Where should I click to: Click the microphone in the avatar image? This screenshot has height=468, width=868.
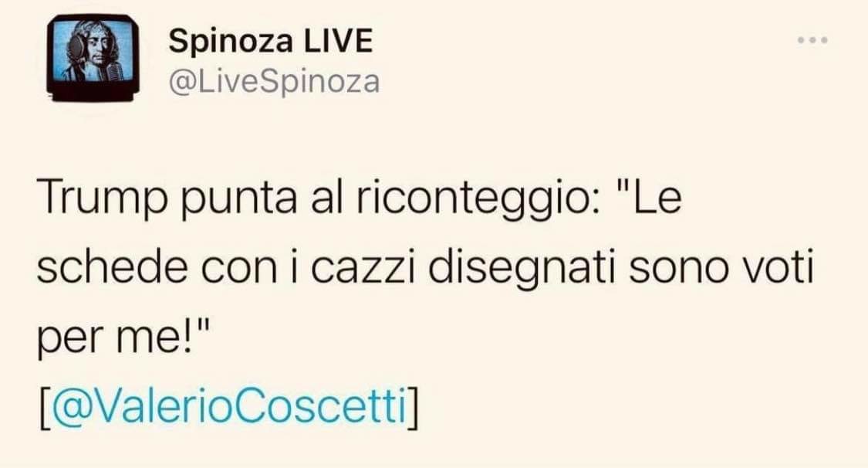click(116, 73)
